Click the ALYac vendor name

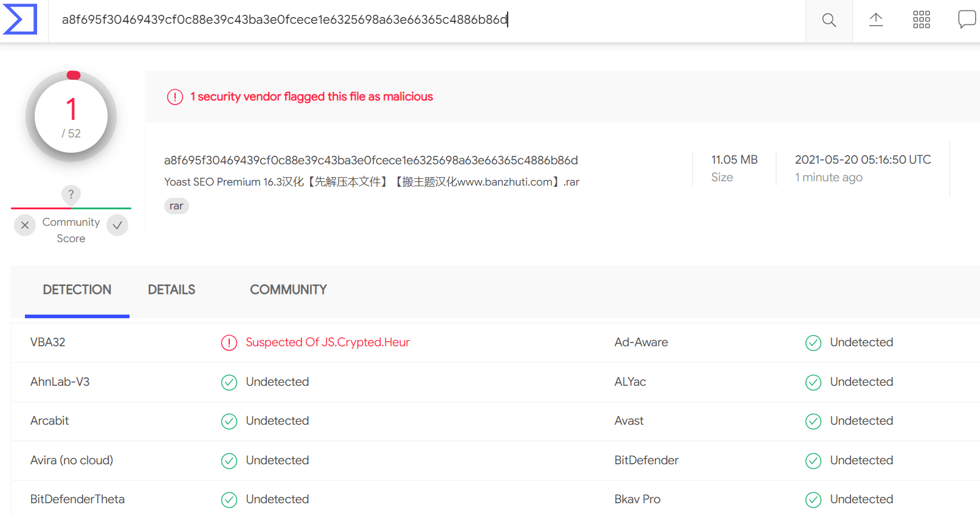(630, 382)
